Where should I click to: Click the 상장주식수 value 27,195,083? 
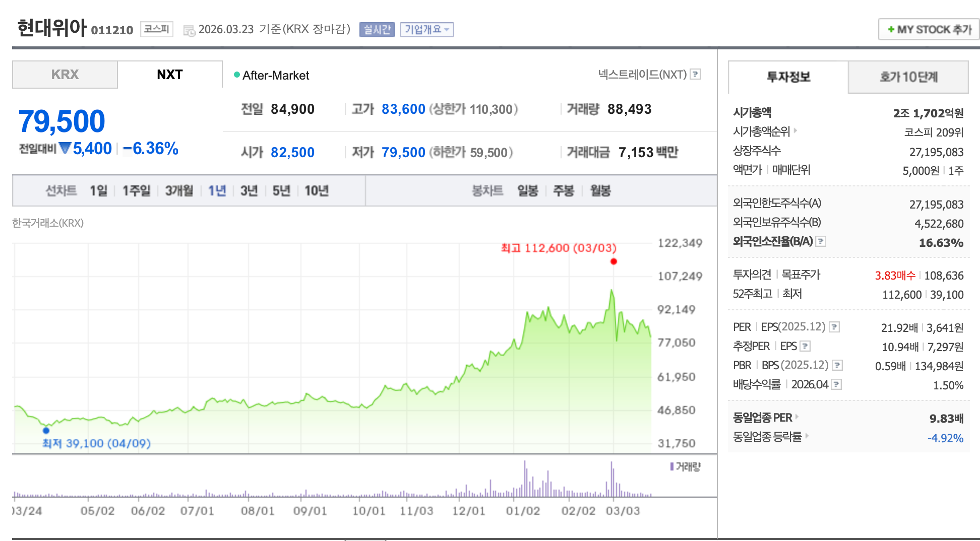(x=937, y=152)
